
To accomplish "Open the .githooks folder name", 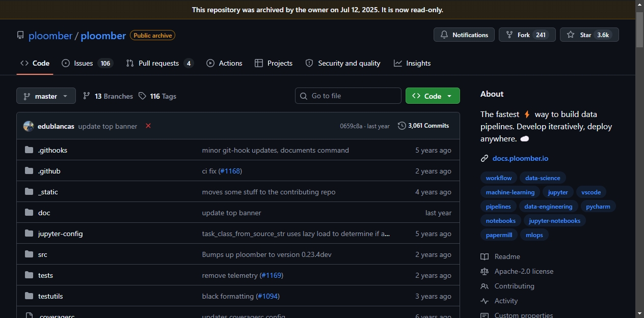I will pyautogui.click(x=52, y=150).
